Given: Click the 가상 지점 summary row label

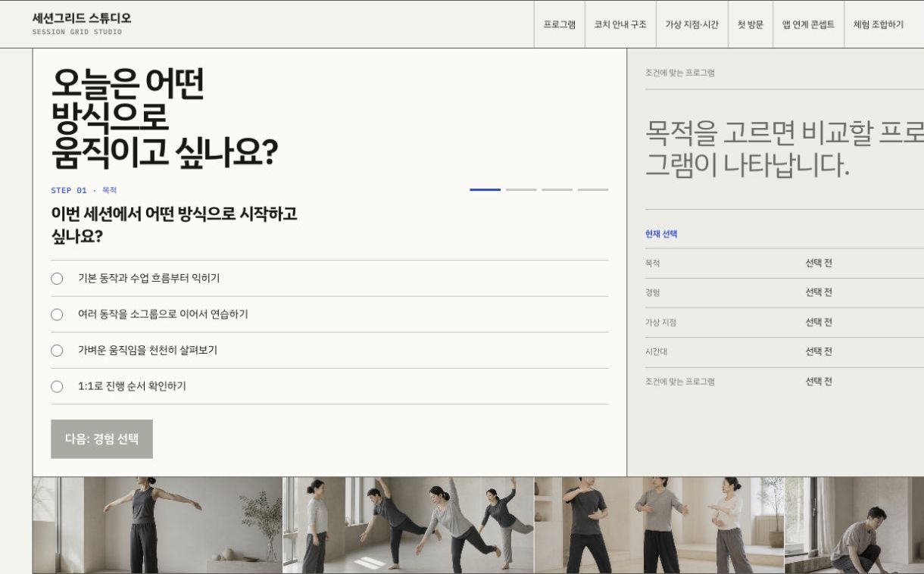Looking at the screenshot, I should [x=660, y=323].
